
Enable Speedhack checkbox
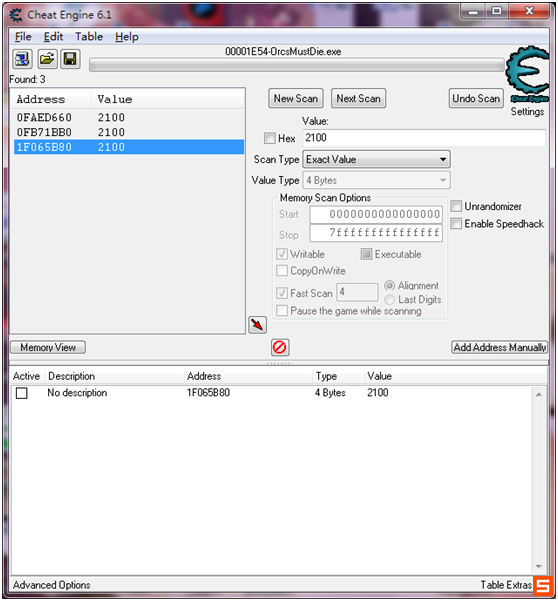point(456,223)
